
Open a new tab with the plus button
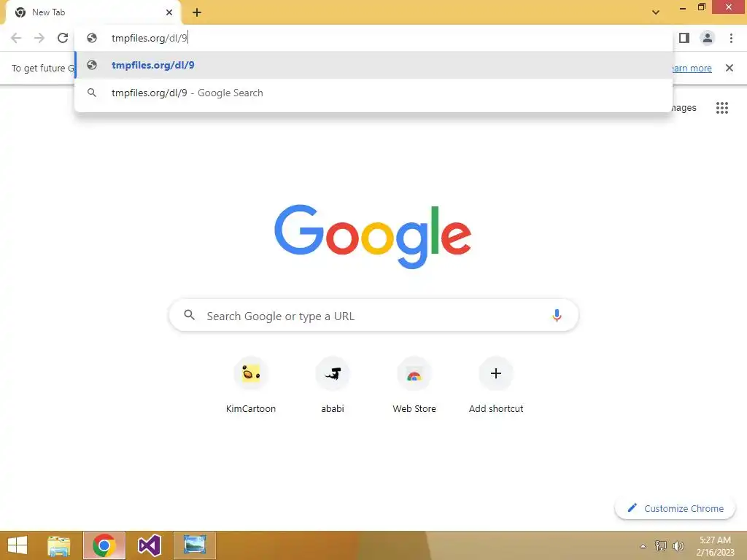197,12
